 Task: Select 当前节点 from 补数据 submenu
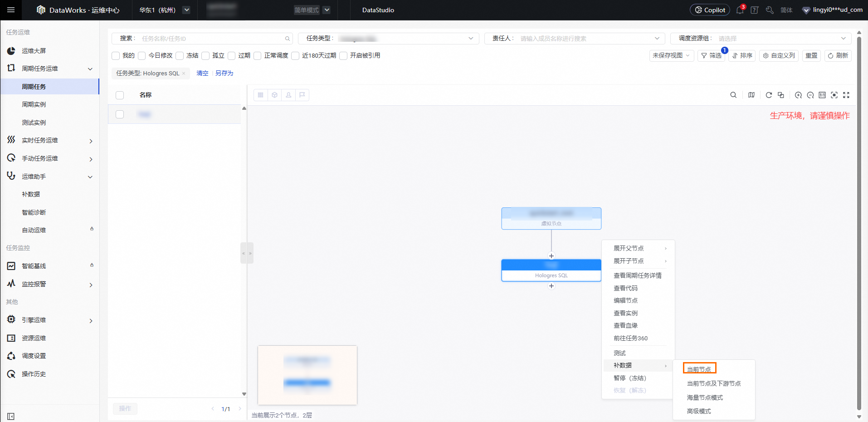(699, 369)
